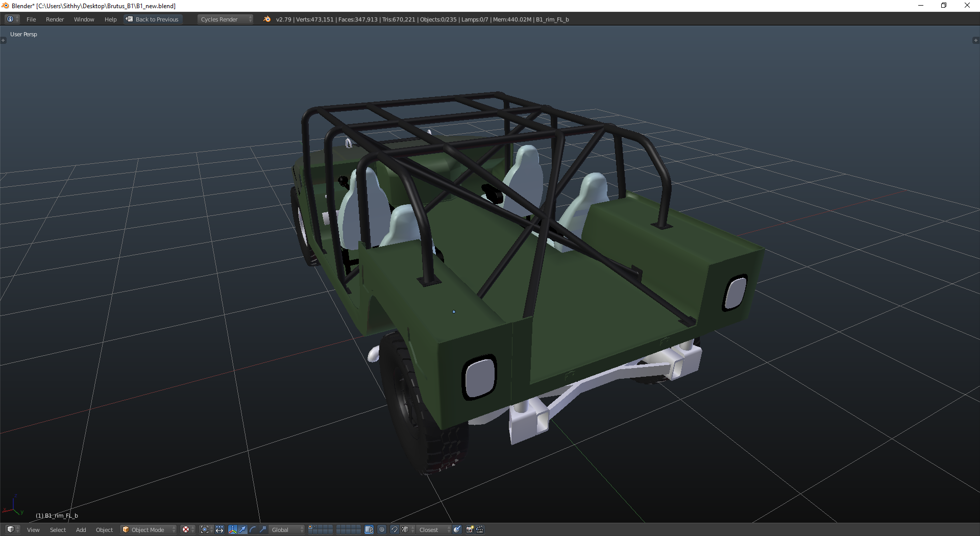This screenshot has height=536, width=980.
Task: Open the Closest snap target dropdown
Action: pos(434,530)
